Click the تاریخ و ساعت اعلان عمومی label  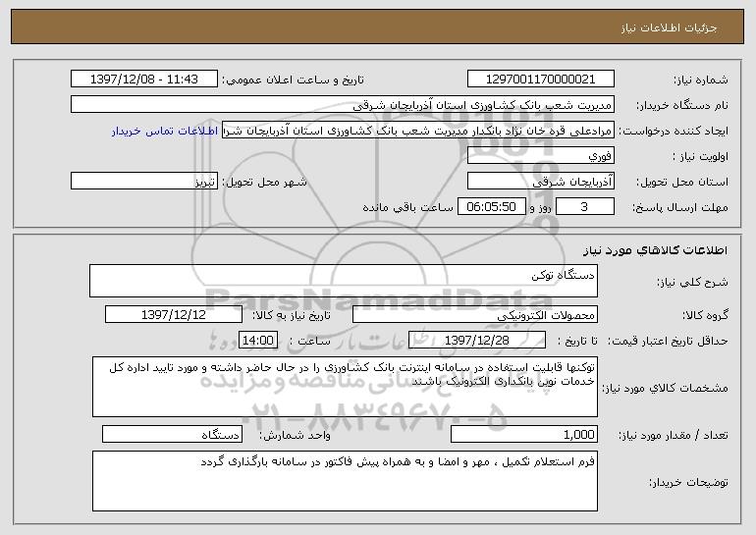(293, 80)
